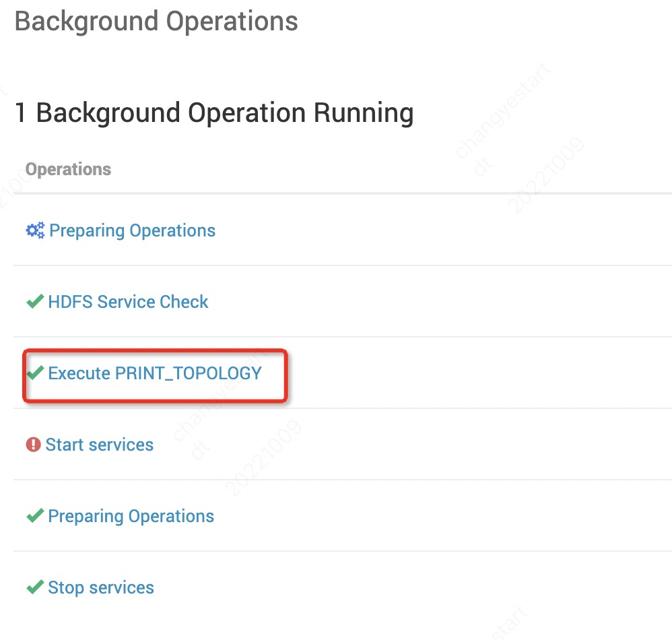Image resolution: width=672 pixels, height=640 pixels.
Task: Click the gears icon of the running operation
Action: point(35,230)
